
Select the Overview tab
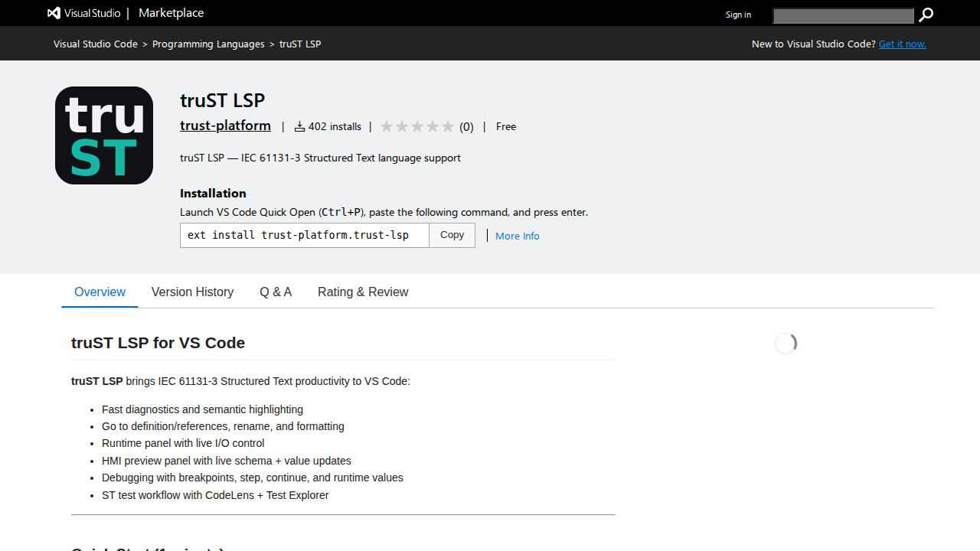pyautogui.click(x=100, y=292)
